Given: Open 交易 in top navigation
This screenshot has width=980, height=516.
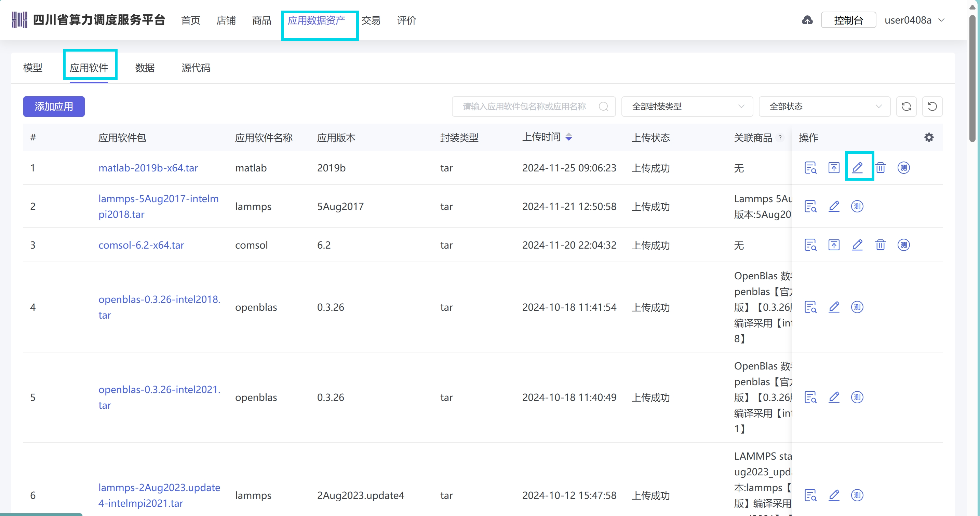Looking at the screenshot, I should (x=371, y=20).
